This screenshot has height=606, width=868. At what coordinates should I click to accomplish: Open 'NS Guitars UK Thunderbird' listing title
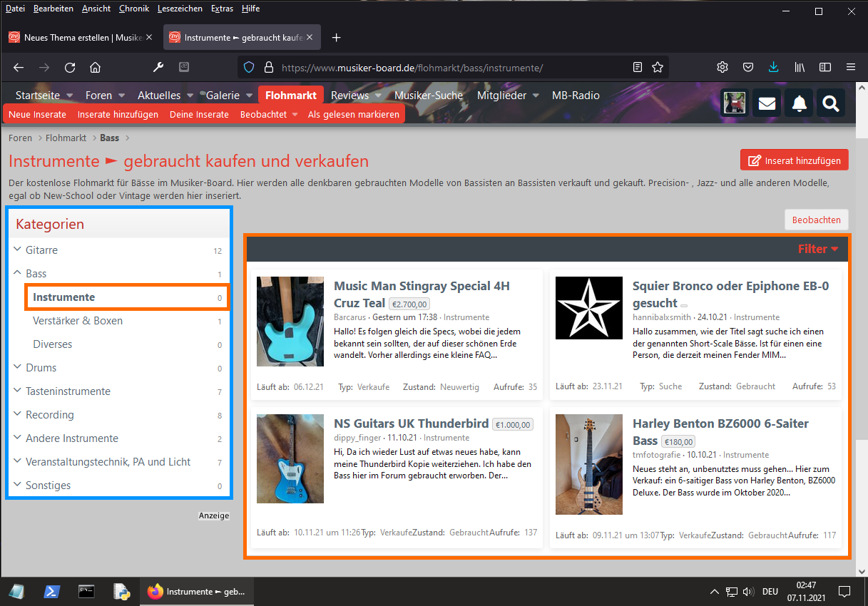pos(412,423)
